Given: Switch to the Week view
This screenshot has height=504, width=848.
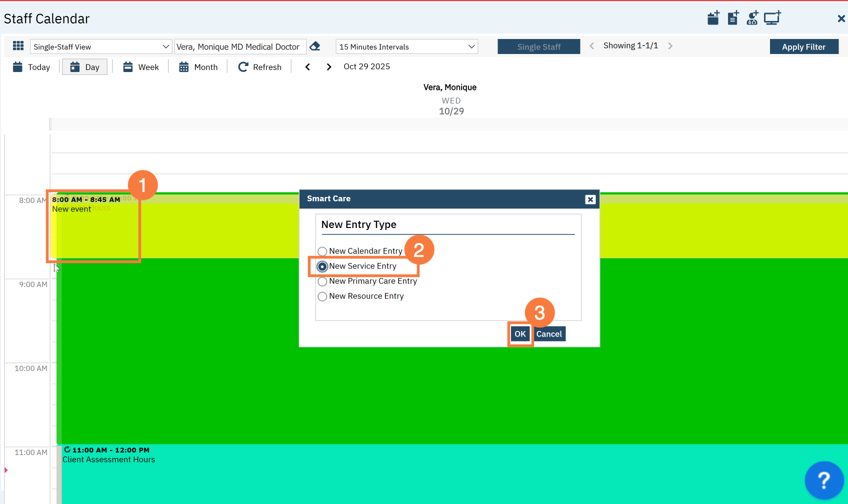Looking at the screenshot, I should click(x=141, y=67).
